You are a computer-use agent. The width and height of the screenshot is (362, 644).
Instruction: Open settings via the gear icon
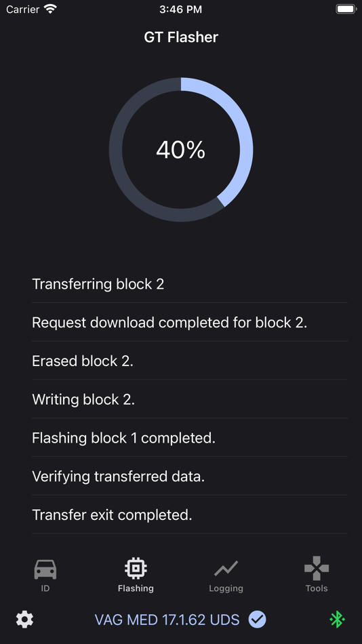pos(24,620)
